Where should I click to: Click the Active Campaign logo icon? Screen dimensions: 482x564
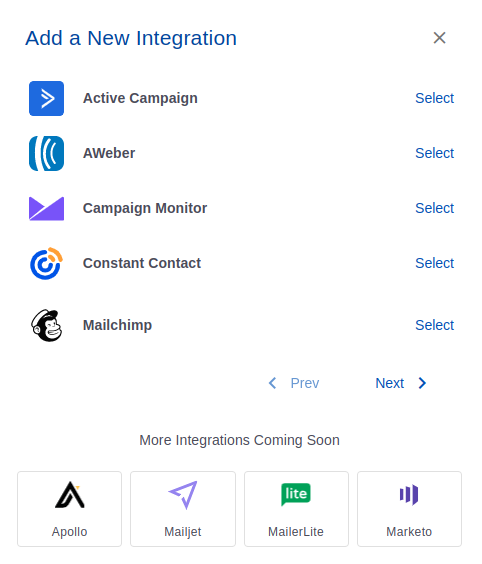[46, 99]
